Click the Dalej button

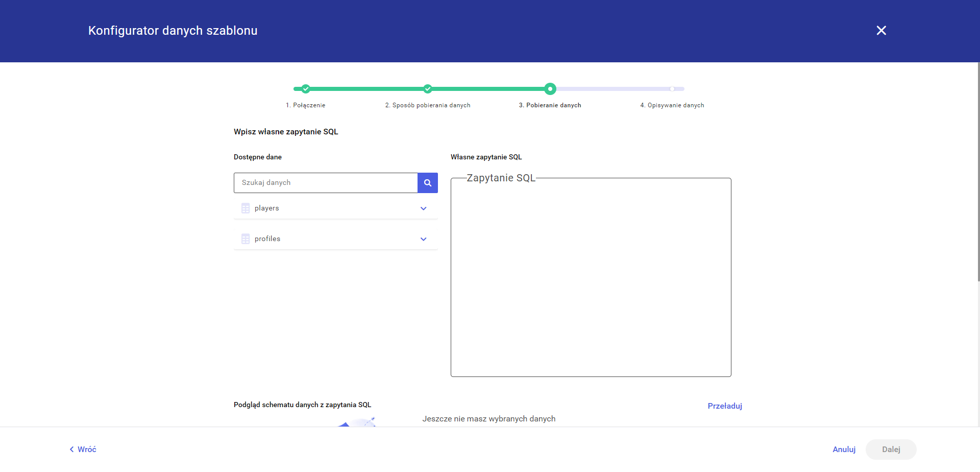[891, 450]
